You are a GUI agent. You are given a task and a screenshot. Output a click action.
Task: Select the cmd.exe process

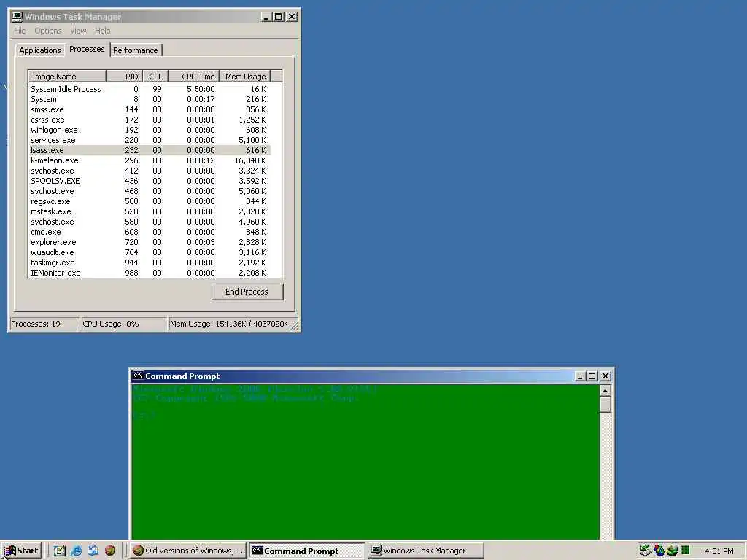click(149, 232)
